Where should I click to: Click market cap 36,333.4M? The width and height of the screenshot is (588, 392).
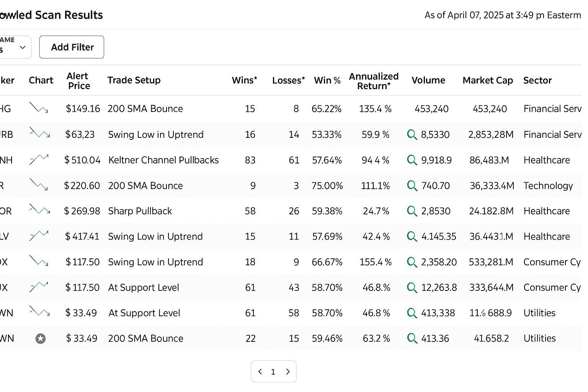[x=492, y=186]
